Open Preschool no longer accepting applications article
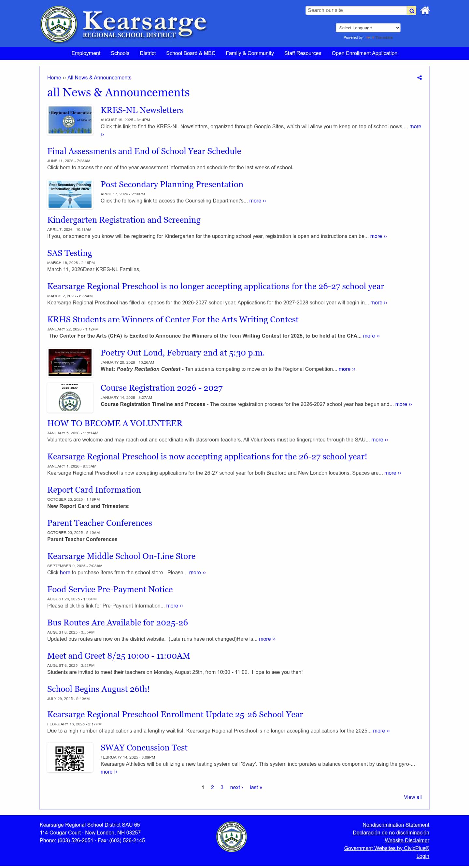 (x=216, y=287)
